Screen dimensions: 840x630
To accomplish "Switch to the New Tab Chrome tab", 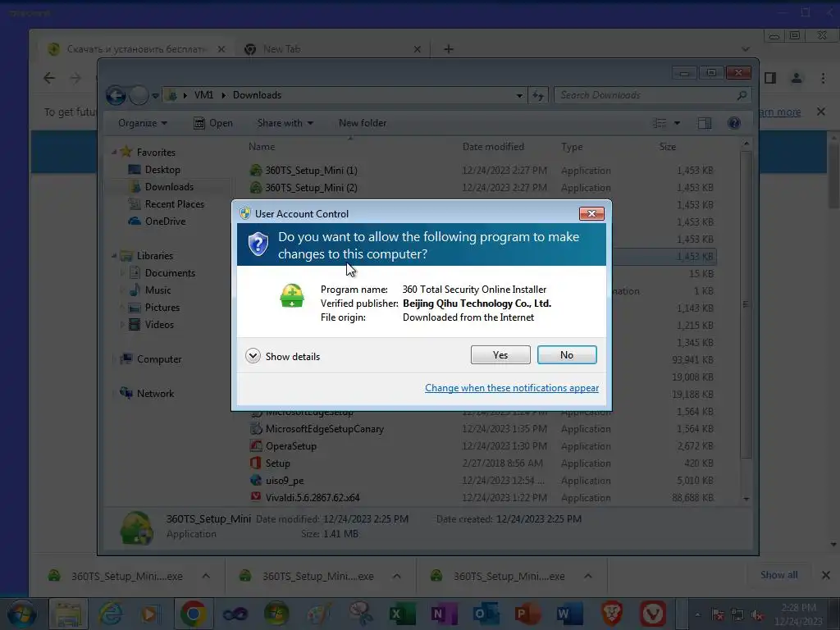I will (x=332, y=49).
